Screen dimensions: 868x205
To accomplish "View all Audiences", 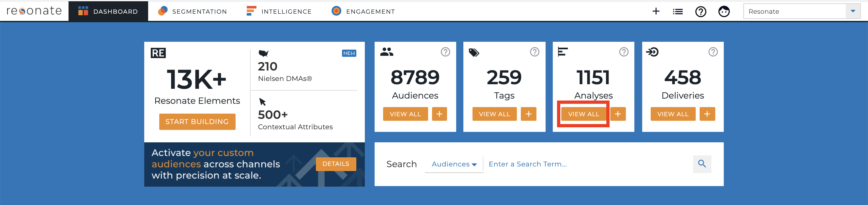I will coord(405,114).
